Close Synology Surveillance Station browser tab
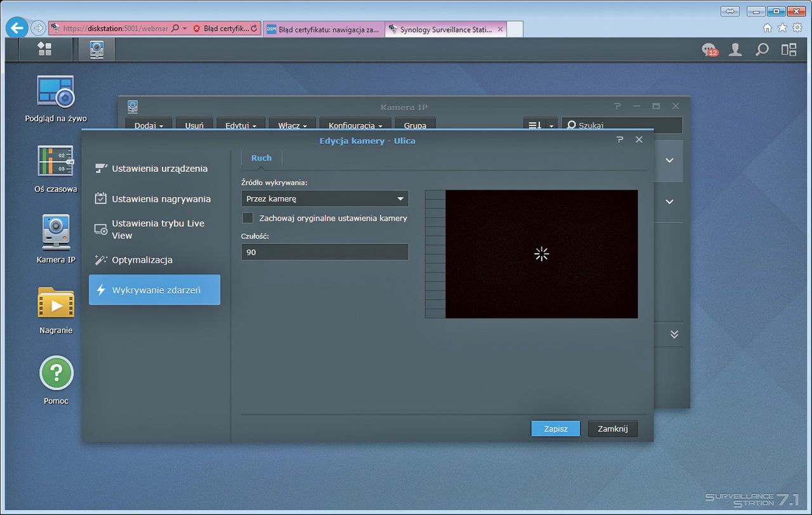 pyautogui.click(x=501, y=29)
